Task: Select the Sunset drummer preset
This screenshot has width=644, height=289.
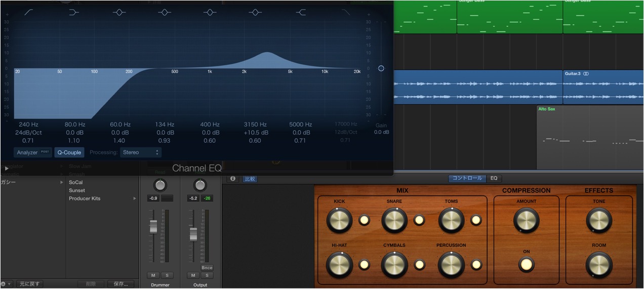Action: [x=77, y=190]
